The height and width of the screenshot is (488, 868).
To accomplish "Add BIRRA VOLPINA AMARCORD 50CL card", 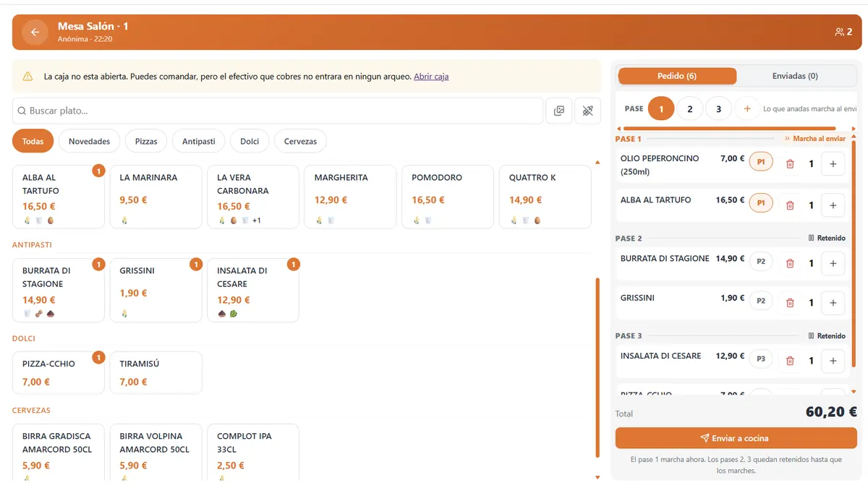I will pos(156,453).
